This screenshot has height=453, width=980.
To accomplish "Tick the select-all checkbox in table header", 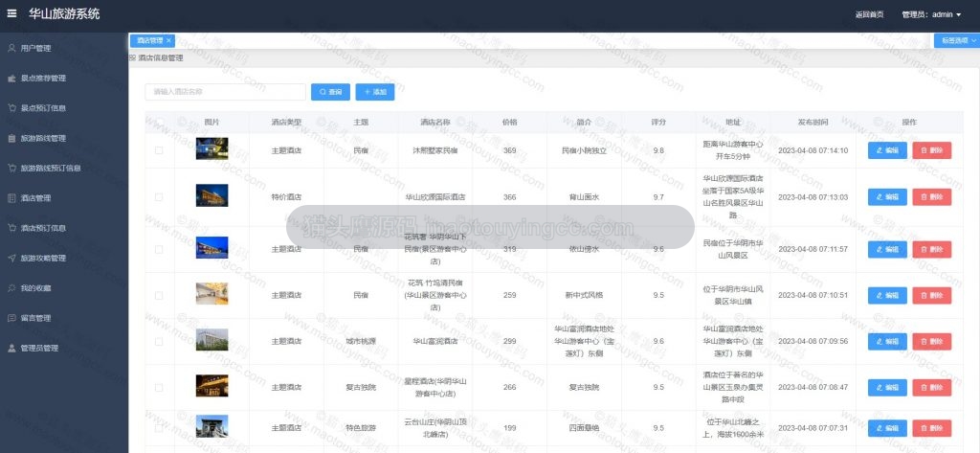I will coord(159,122).
